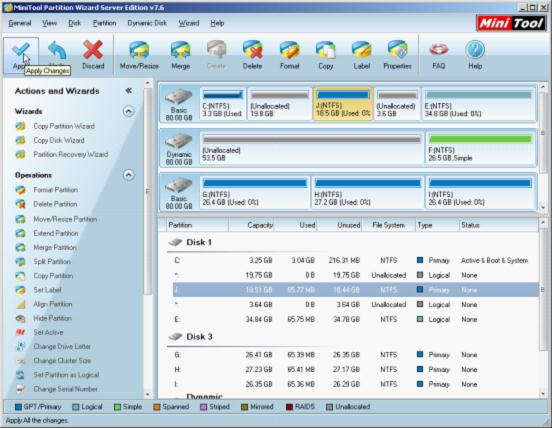552x428 pixels.
Task: Collapse the Operations section chevron
Action: tap(128, 175)
